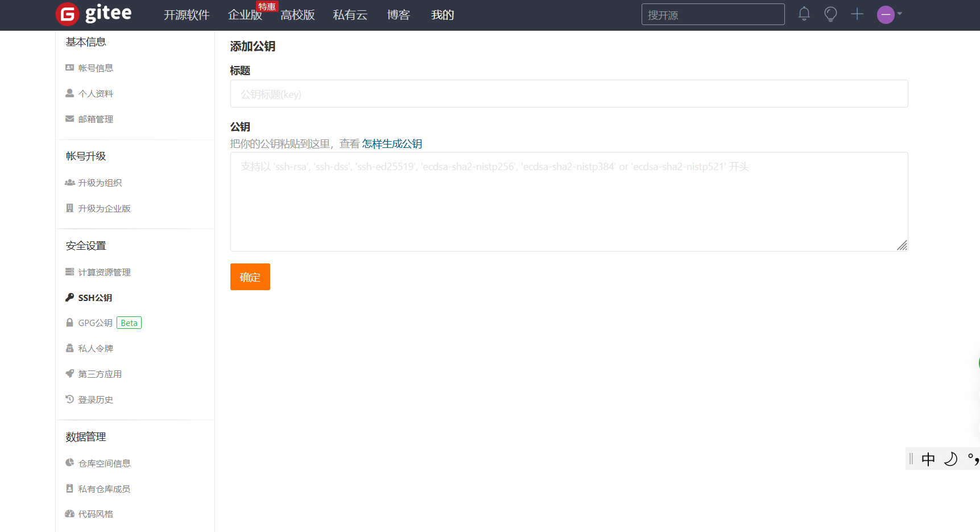Open the notifications bell

tap(804, 14)
